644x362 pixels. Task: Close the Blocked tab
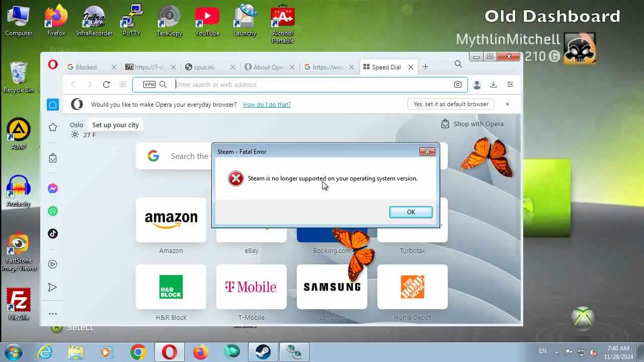tap(114, 67)
